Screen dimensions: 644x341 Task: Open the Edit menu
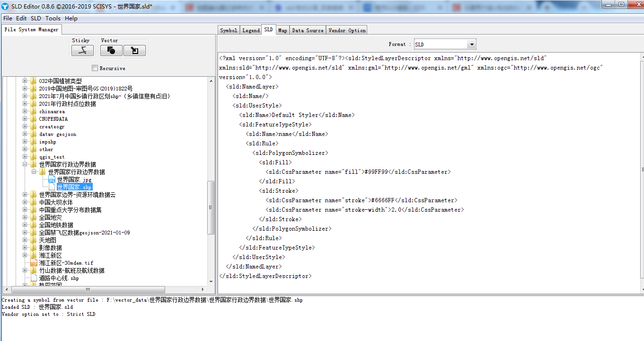pos(21,18)
